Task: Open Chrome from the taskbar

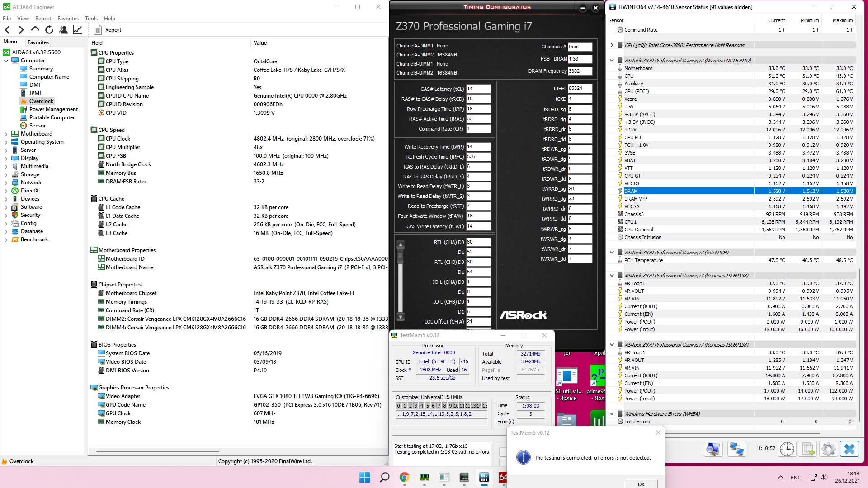Action: click(x=404, y=477)
